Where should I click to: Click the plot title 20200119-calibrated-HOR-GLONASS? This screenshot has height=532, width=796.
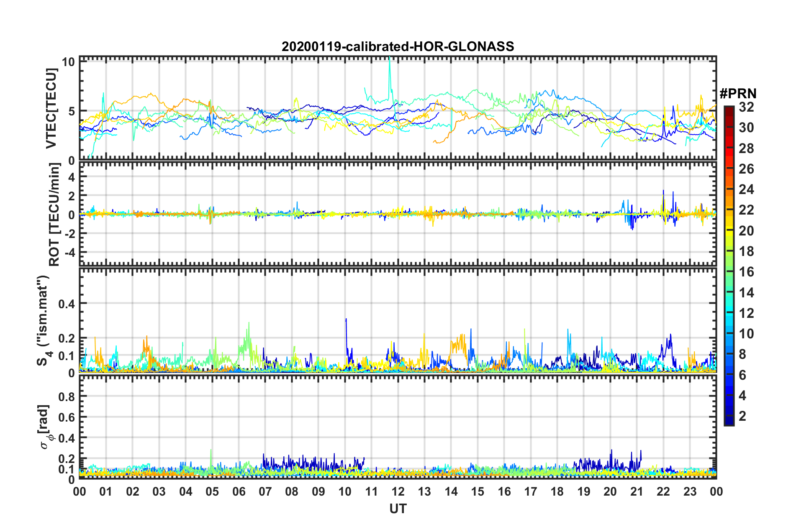pos(398,46)
